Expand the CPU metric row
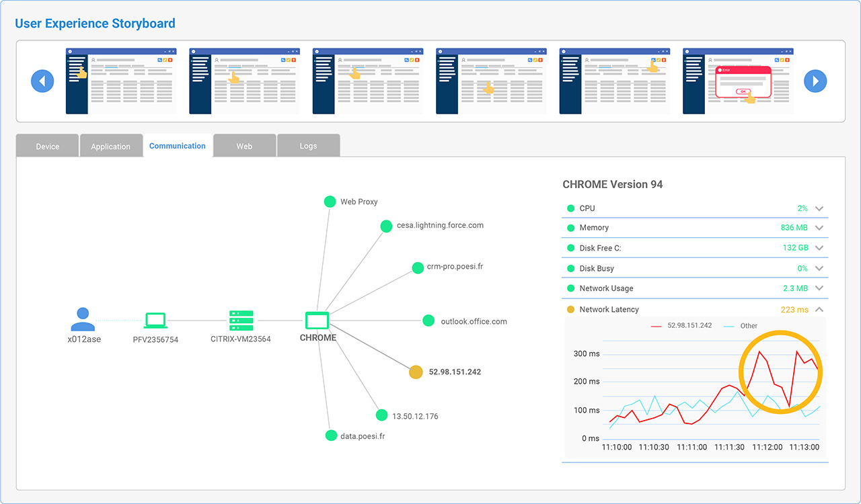Viewport: 861px width, 504px height. tap(819, 208)
